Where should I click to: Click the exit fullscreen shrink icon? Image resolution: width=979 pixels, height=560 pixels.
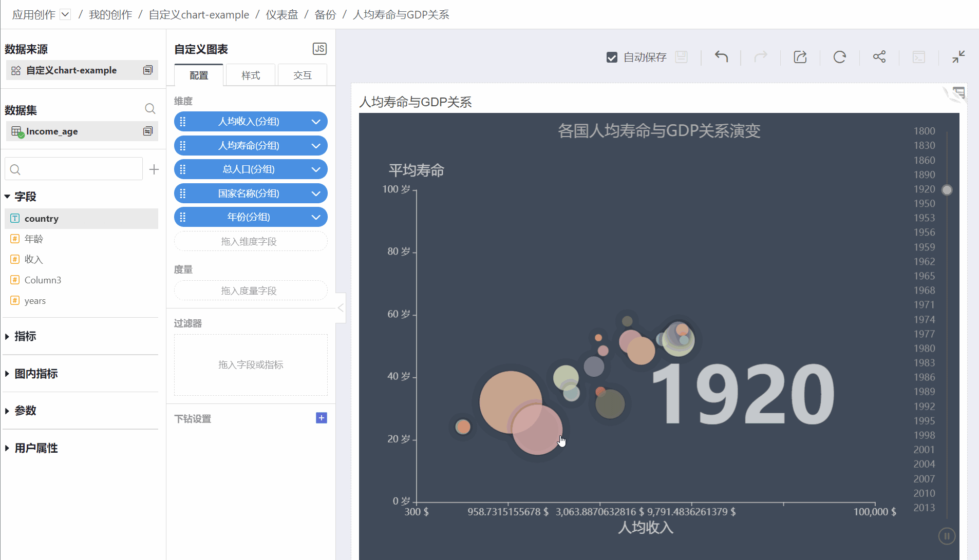click(958, 57)
